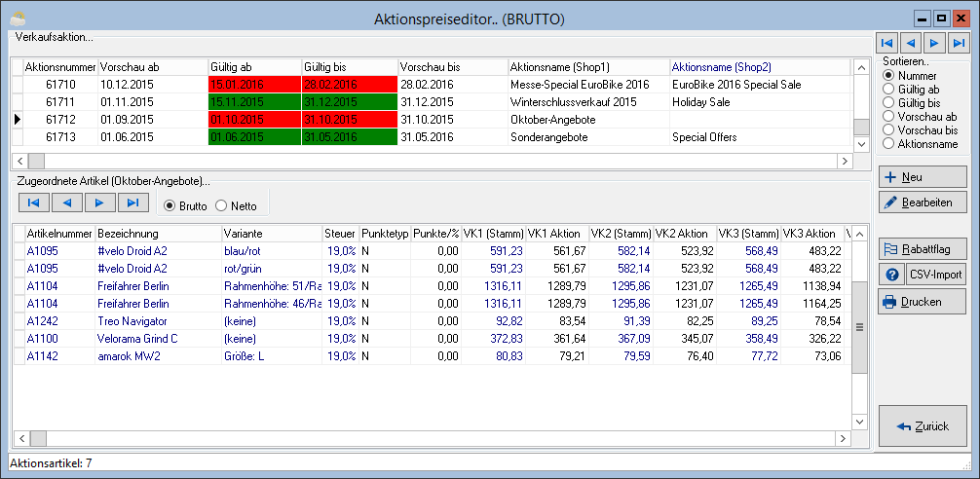
Task: Sort by Vorschau ab radio option
Action: click(920, 116)
